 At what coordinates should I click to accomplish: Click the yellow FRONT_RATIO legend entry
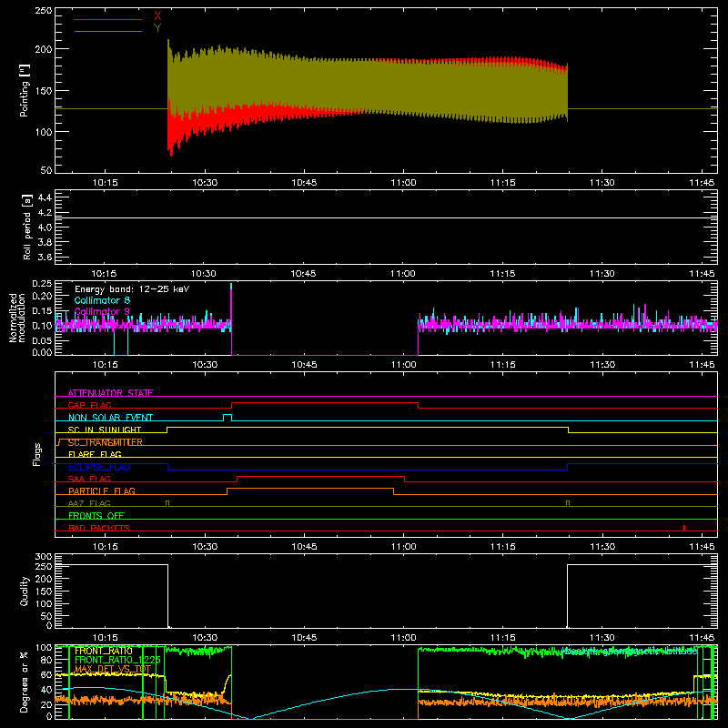[x=104, y=651]
